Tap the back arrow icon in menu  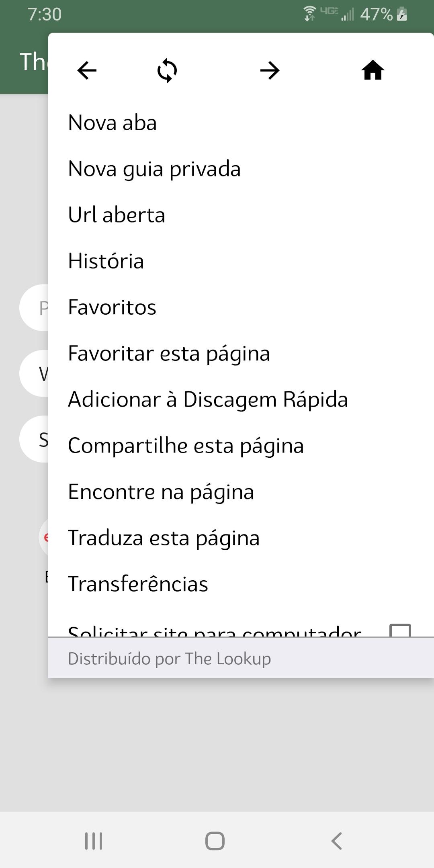87,71
